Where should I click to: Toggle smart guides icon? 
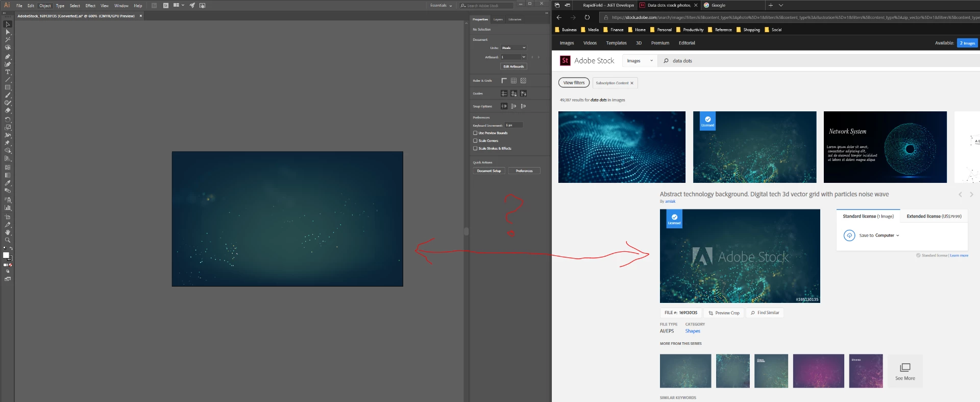(523, 93)
